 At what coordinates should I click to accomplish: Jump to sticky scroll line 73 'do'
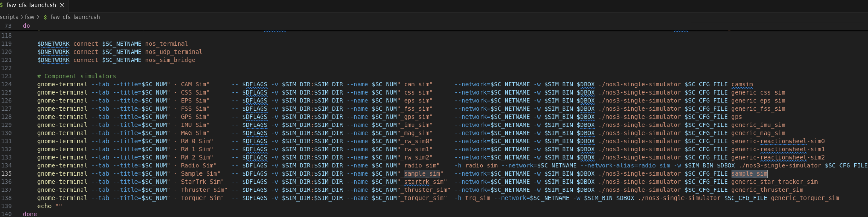26,26
